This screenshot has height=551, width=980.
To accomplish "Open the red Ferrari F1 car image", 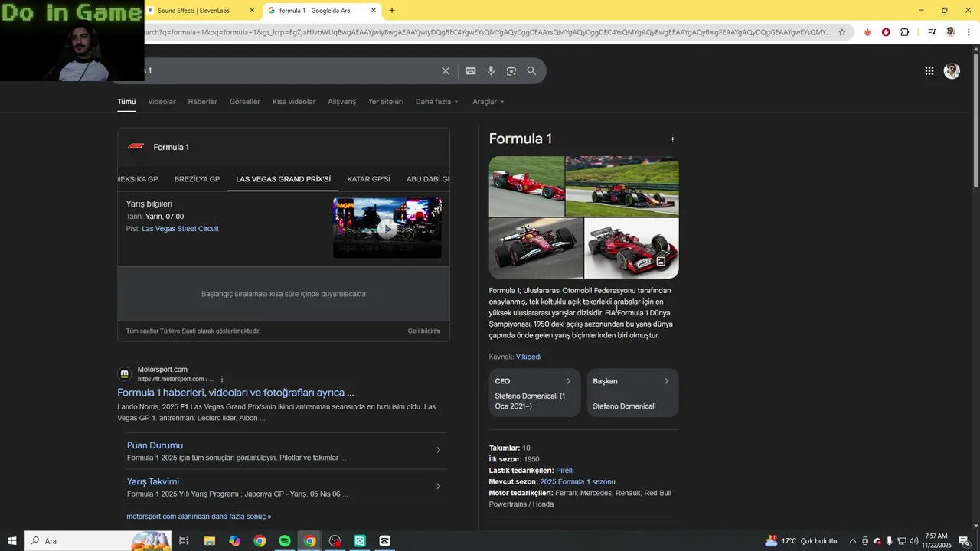I will pyautogui.click(x=527, y=187).
